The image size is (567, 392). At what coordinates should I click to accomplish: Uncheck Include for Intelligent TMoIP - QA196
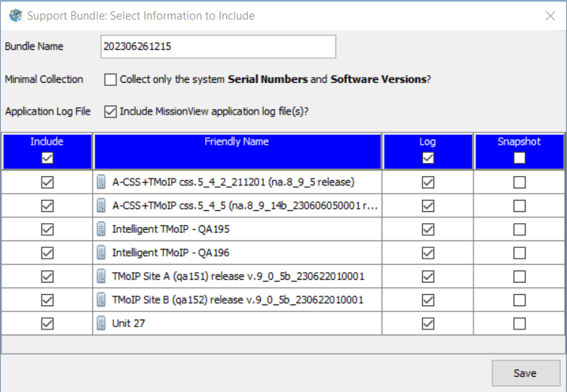click(x=48, y=253)
